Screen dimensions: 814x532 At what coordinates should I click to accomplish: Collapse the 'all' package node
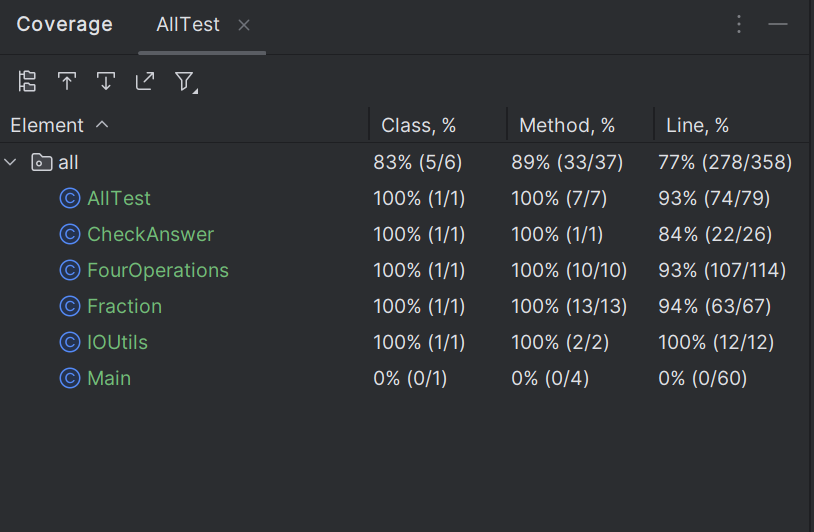12,162
